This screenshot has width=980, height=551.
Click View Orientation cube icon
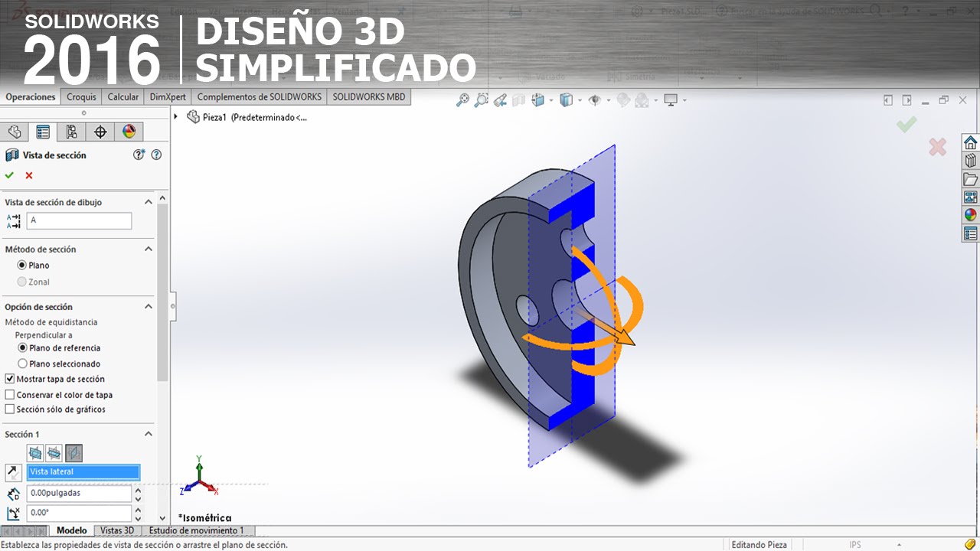pyautogui.click(x=538, y=99)
